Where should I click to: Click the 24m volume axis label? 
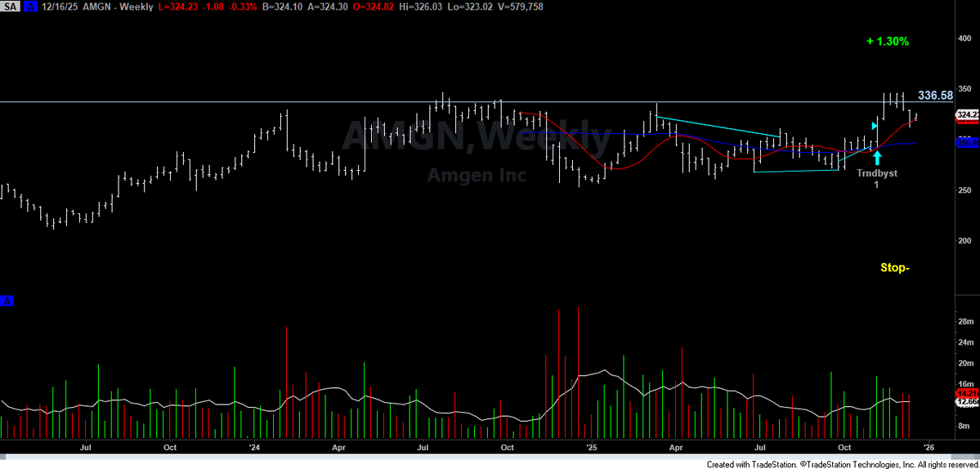coord(965,342)
